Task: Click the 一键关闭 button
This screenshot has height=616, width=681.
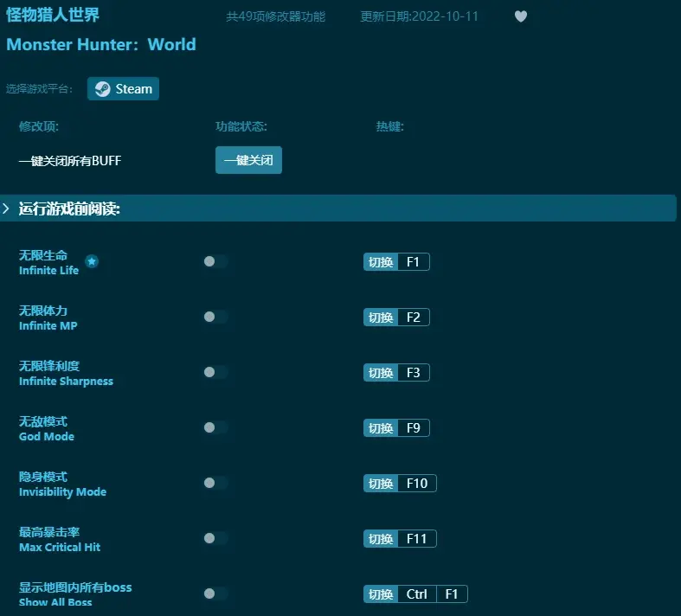Action: [x=248, y=160]
